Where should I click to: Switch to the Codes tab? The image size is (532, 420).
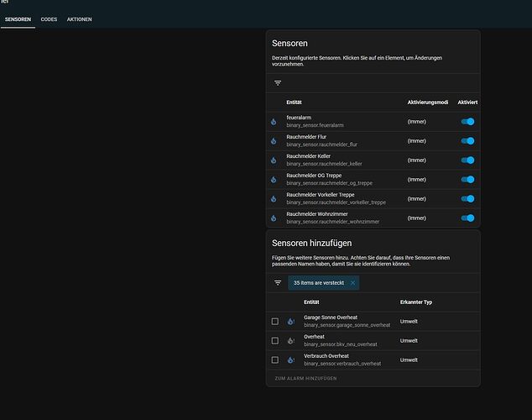pos(49,19)
